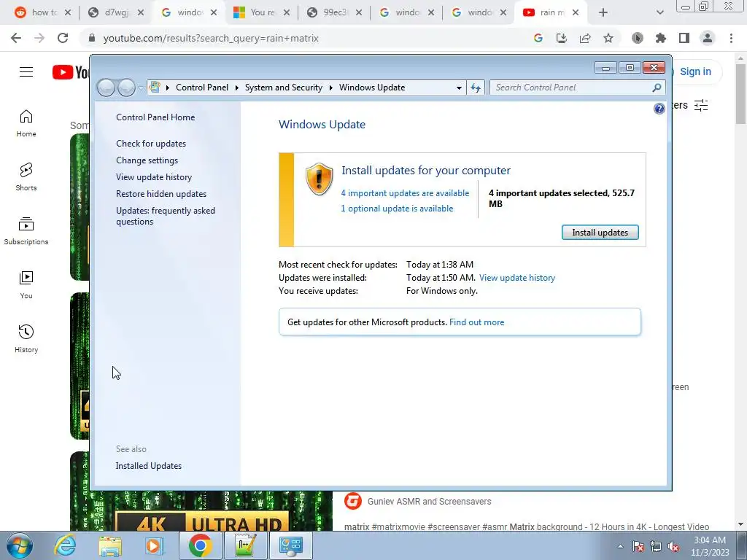Open Installed Updates under See also
This screenshot has height=560, width=747.
tap(149, 466)
